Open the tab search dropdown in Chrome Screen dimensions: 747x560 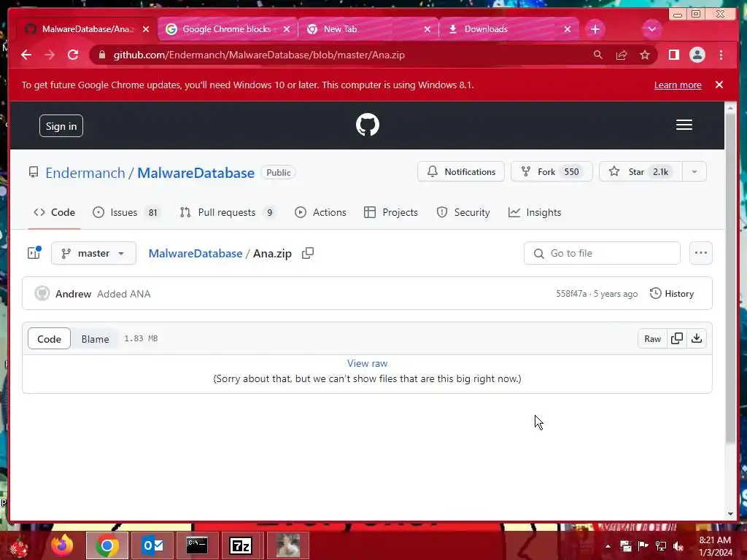[x=651, y=29]
